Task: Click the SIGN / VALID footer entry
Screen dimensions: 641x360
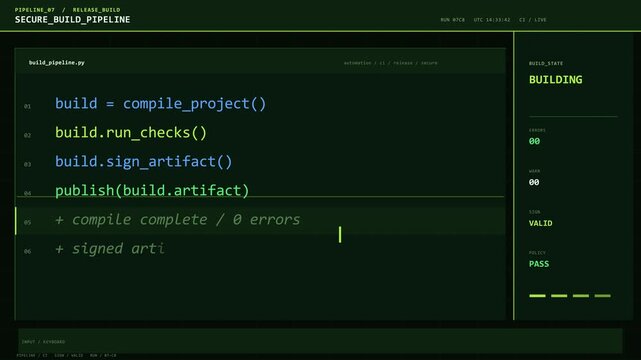Action: click(x=69, y=356)
